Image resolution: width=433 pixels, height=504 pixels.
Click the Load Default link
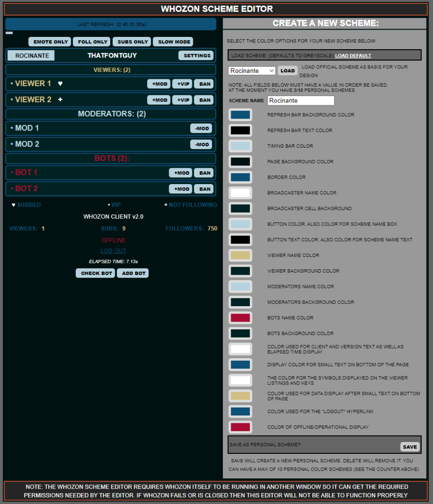click(353, 56)
